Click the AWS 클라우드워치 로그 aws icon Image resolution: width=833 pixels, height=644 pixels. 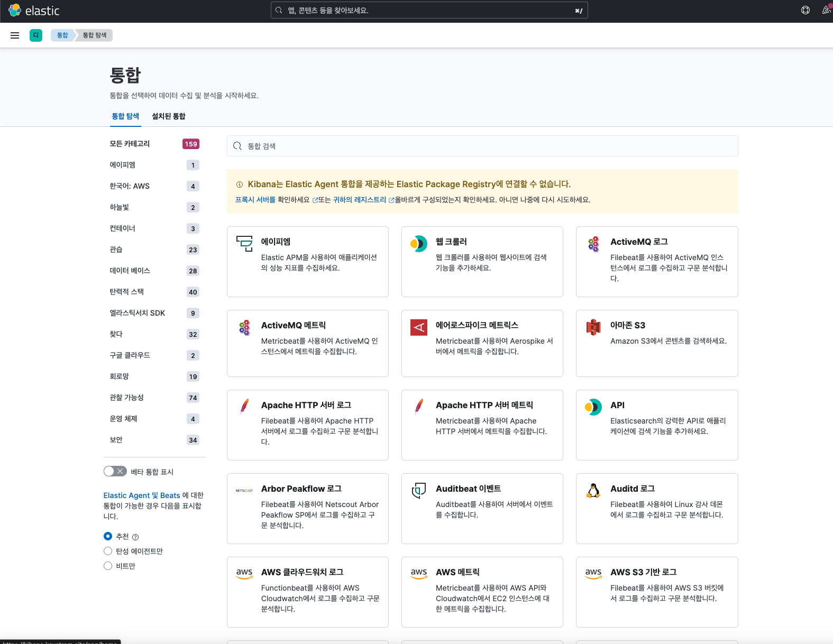click(244, 574)
